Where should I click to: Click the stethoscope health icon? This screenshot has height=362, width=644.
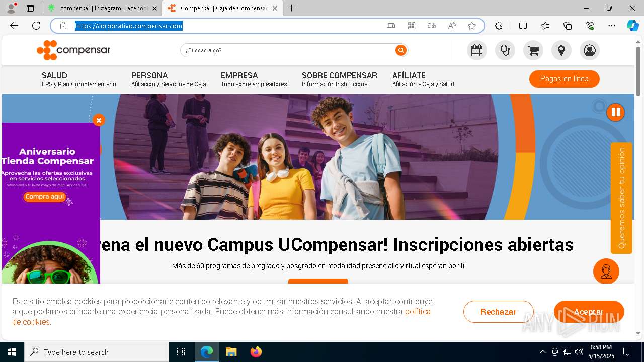click(x=505, y=50)
